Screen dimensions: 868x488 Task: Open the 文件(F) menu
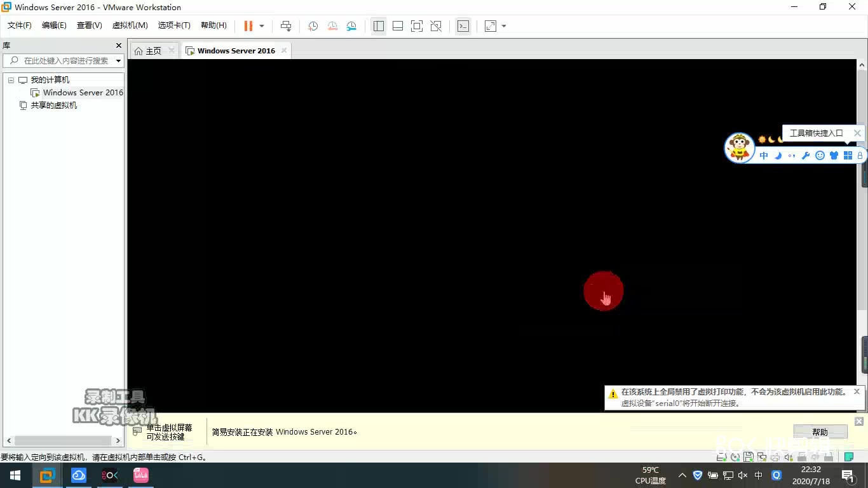pyautogui.click(x=20, y=25)
